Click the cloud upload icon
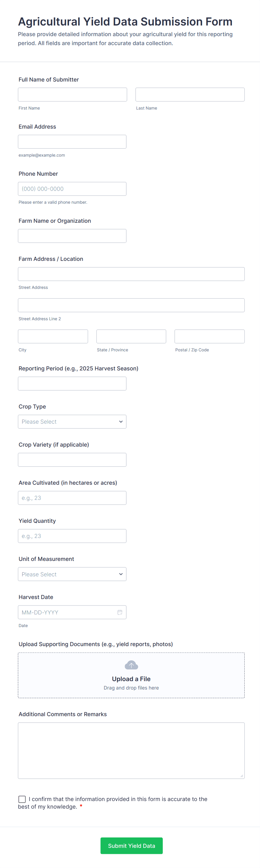260x868 pixels. 131,665
